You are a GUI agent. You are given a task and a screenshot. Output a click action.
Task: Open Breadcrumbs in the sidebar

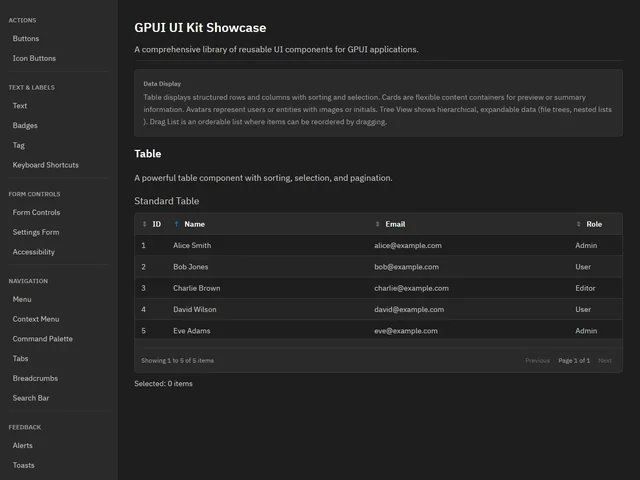(x=35, y=378)
